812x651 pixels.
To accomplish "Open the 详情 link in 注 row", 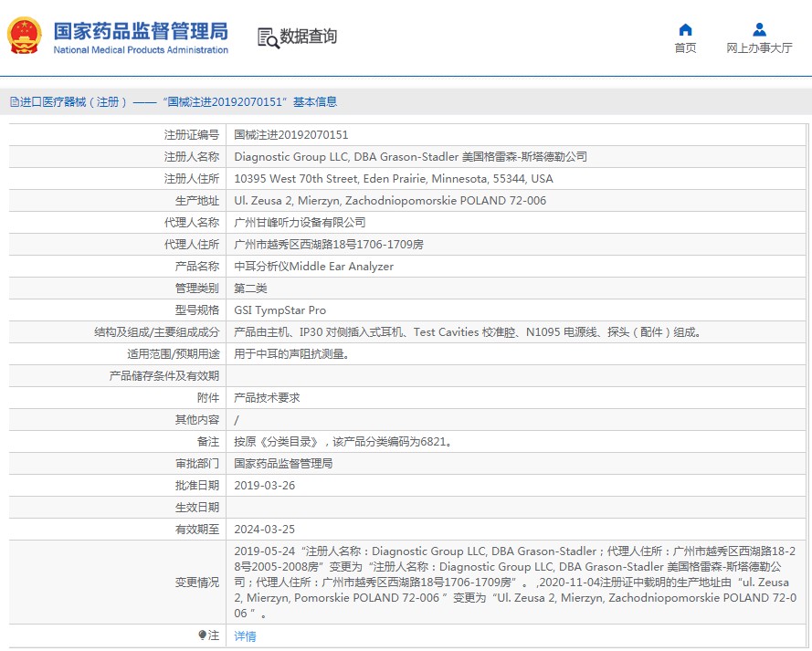I will click(245, 635).
